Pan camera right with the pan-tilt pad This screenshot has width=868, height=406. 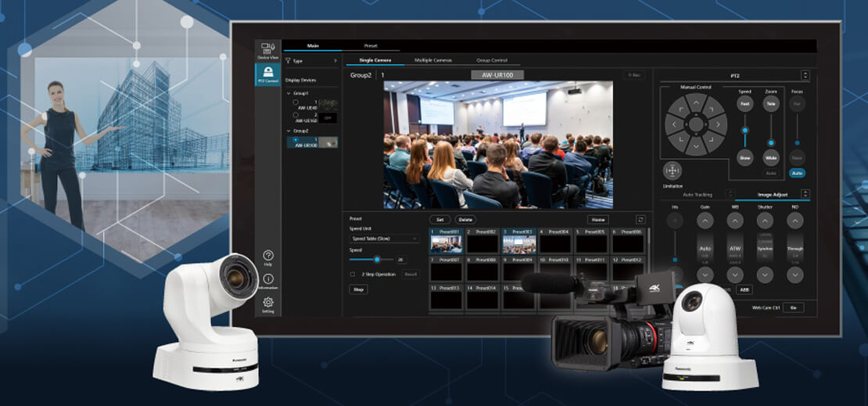[719, 124]
